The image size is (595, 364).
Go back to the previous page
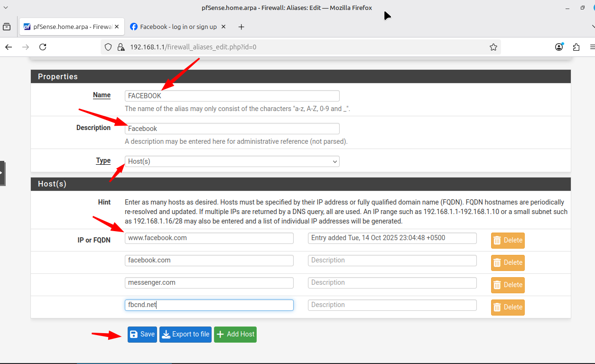[x=9, y=47]
